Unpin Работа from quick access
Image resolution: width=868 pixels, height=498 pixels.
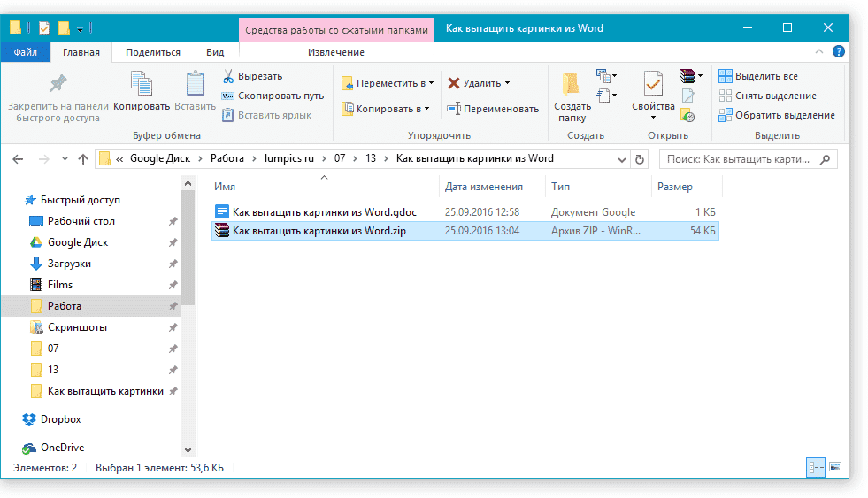(x=173, y=306)
